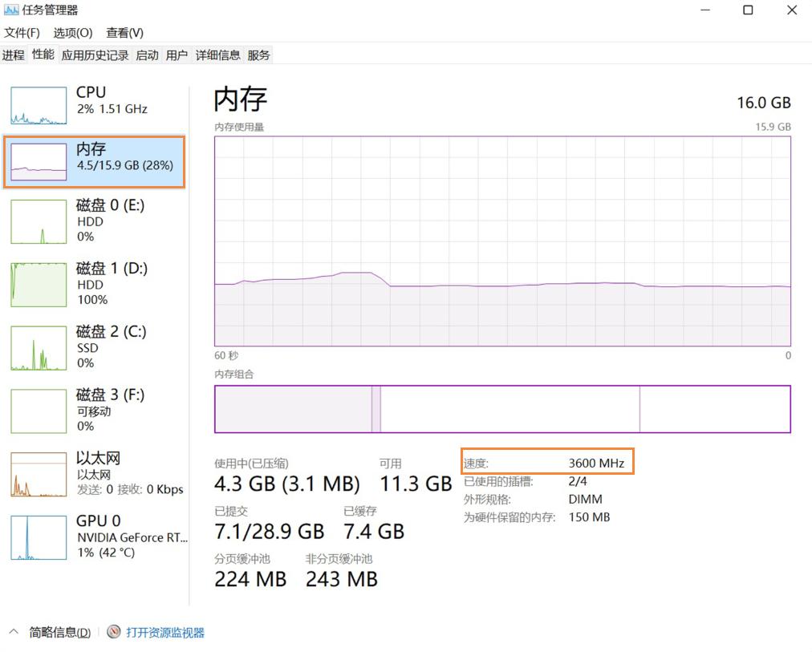812x652 pixels.
Task: Open the 文件(F) menu
Action: [x=22, y=33]
